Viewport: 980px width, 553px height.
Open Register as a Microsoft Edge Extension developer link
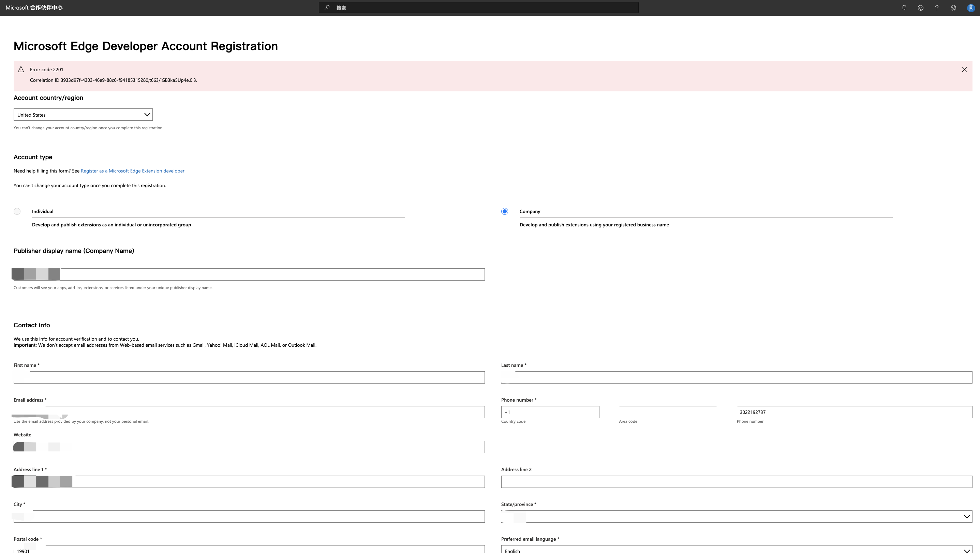pyautogui.click(x=132, y=171)
